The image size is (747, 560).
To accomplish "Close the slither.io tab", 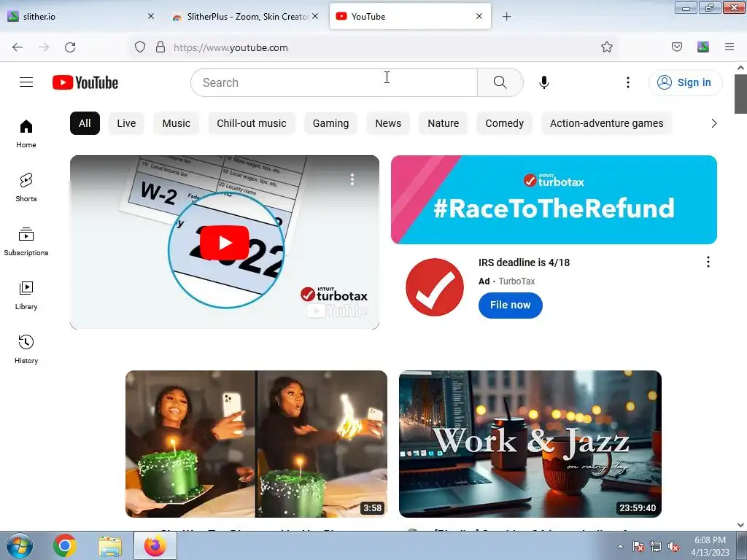I will coord(151,16).
